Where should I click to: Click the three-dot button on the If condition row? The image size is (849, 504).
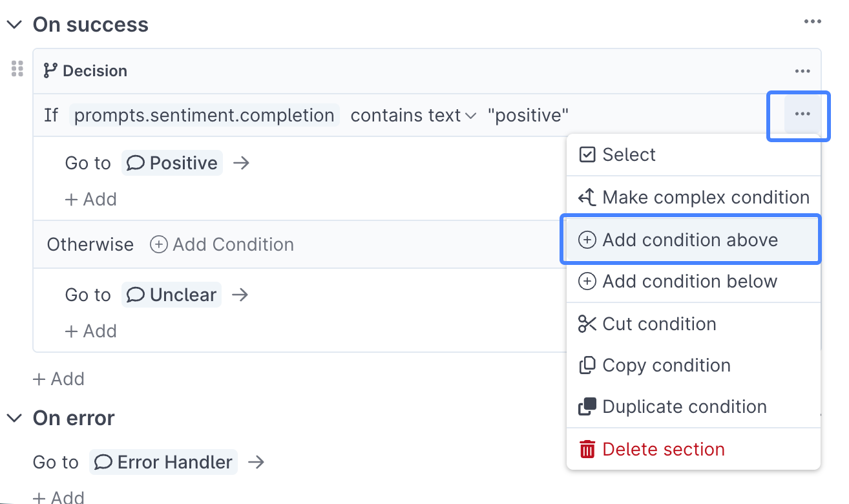click(802, 114)
